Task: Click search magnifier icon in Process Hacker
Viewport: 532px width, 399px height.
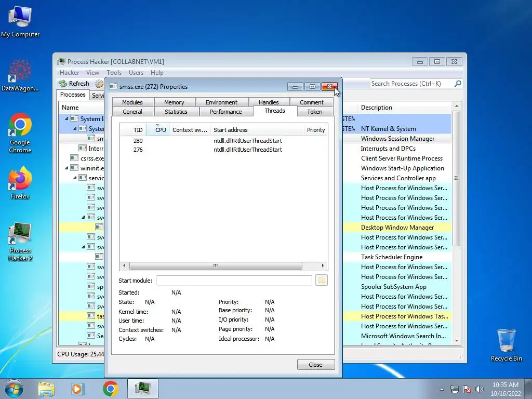Action: pyautogui.click(x=458, y=84)
